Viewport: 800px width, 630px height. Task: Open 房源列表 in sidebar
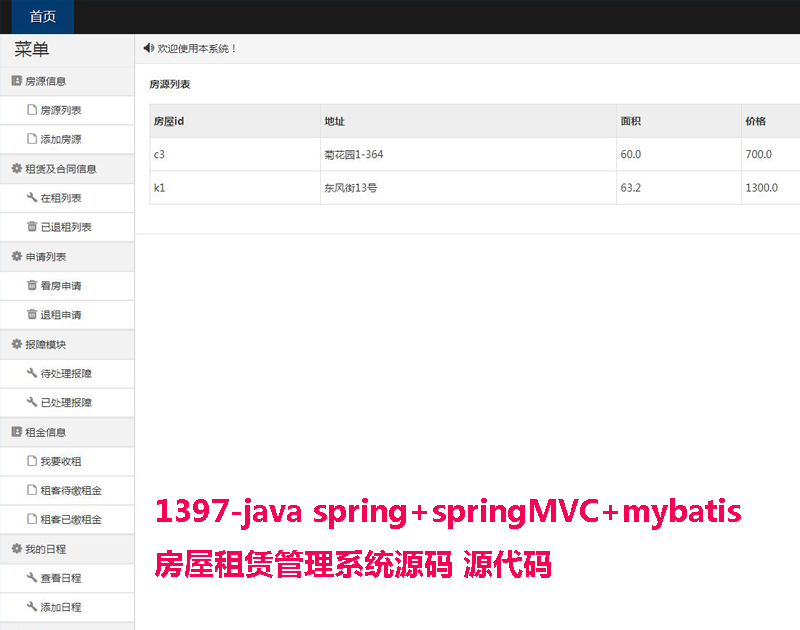(x=67, y=110)
